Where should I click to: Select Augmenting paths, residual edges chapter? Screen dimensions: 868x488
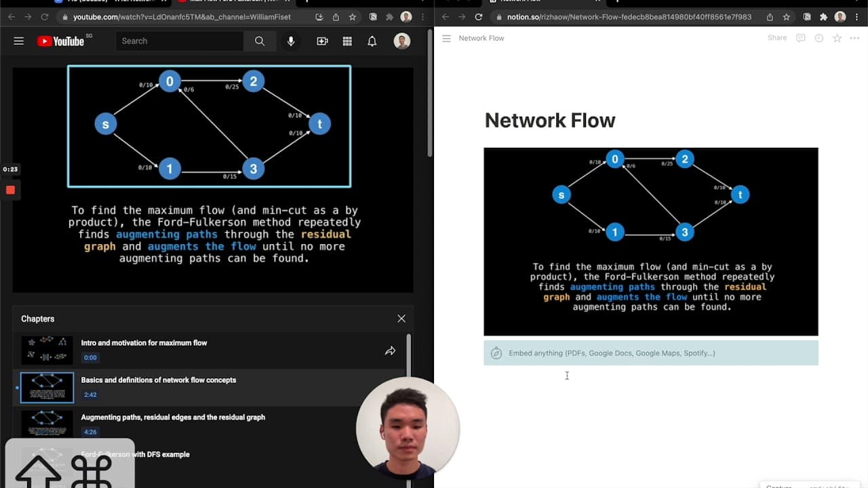[173, 418]
